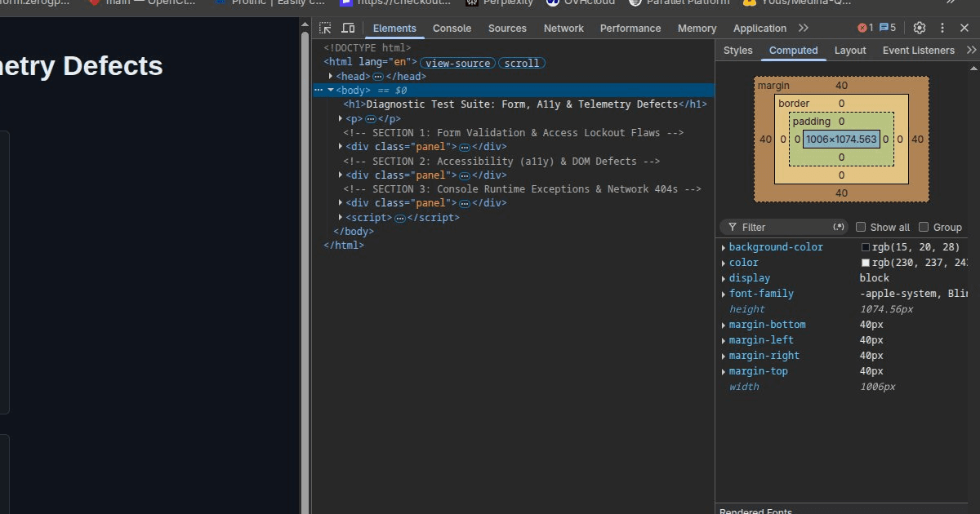
Task: Click the border label in box model
Action: pyautogui.click(x=794, y=104)
